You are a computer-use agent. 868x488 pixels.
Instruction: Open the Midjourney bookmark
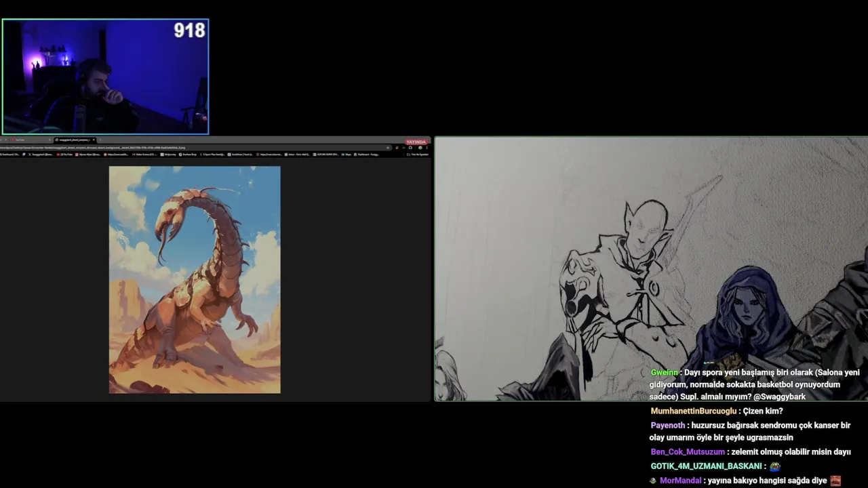tap(168, 155)
